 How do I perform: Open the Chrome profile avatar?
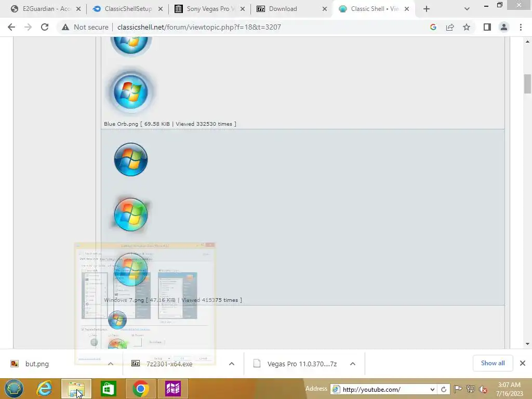504,27
